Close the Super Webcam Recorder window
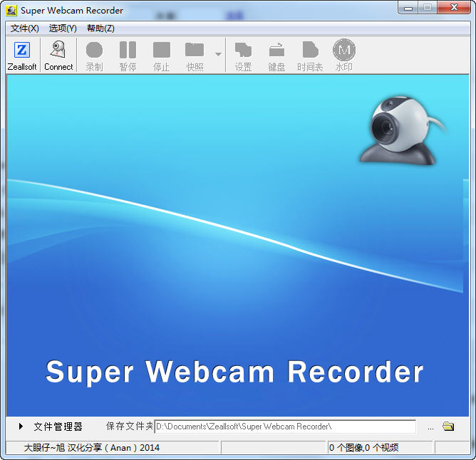Image resolution: width=476 pixels, height=460 pixels. point(454,8)
